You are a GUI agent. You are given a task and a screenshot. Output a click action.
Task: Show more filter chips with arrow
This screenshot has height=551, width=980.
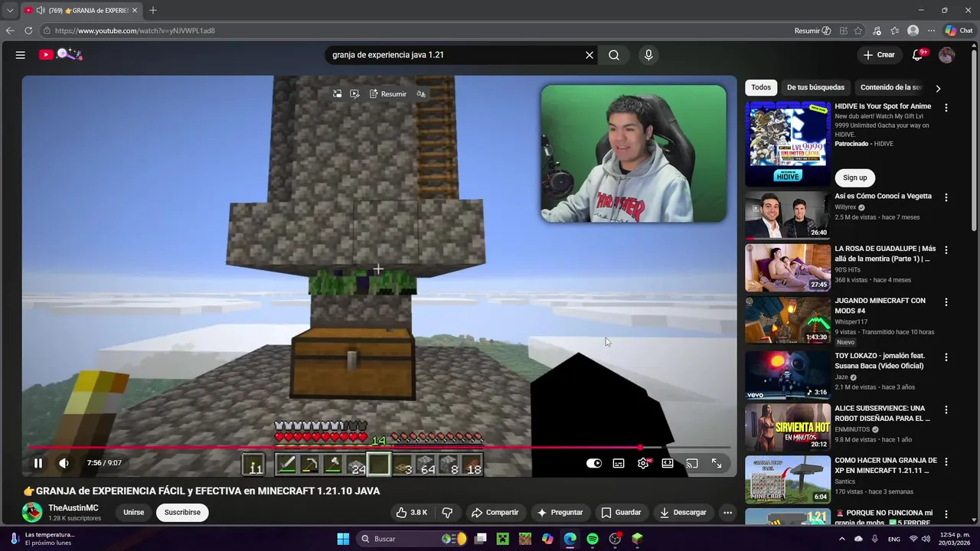point(938,88)
